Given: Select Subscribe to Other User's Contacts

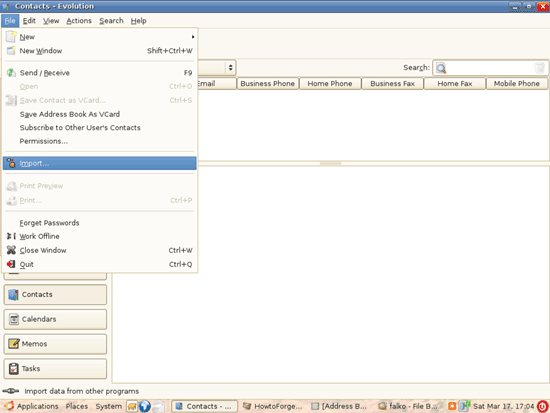Looking at the screenshot, I should [100, 128].
